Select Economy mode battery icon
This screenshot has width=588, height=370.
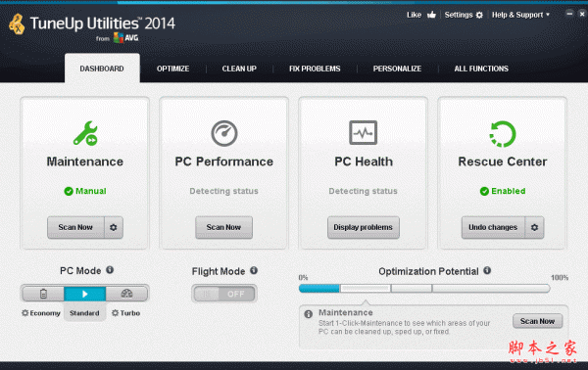pos(43,294)
